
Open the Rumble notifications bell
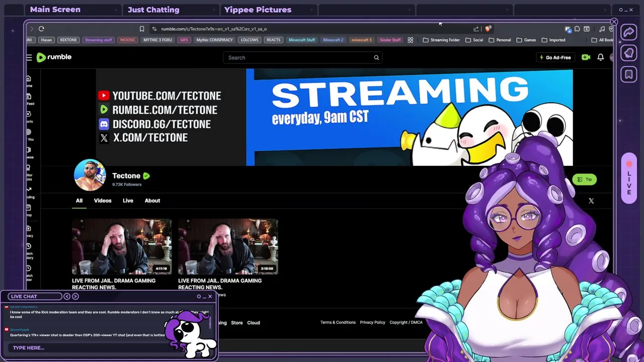tap(600, 57)
